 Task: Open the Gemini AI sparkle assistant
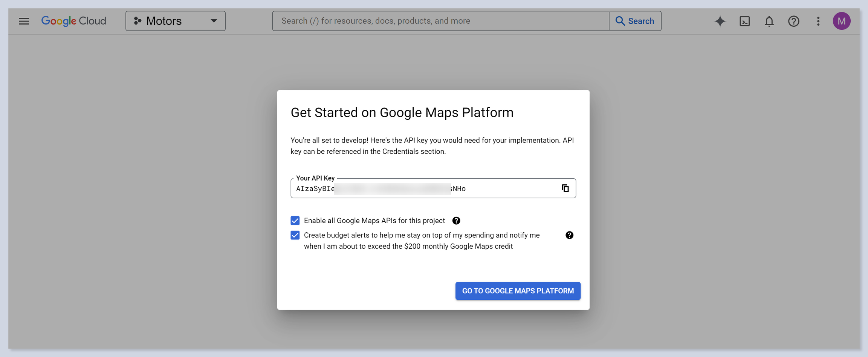720,21
